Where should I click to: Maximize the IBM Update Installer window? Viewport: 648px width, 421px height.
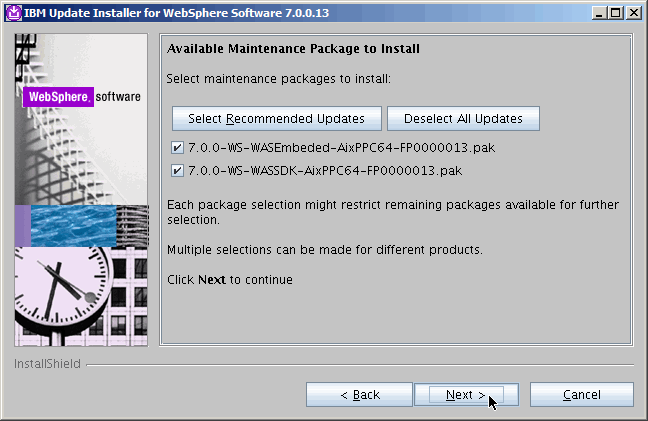616,12
